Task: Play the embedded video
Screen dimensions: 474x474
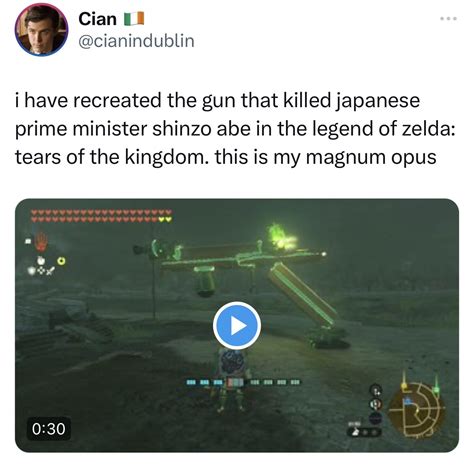Action: point(237,326)
